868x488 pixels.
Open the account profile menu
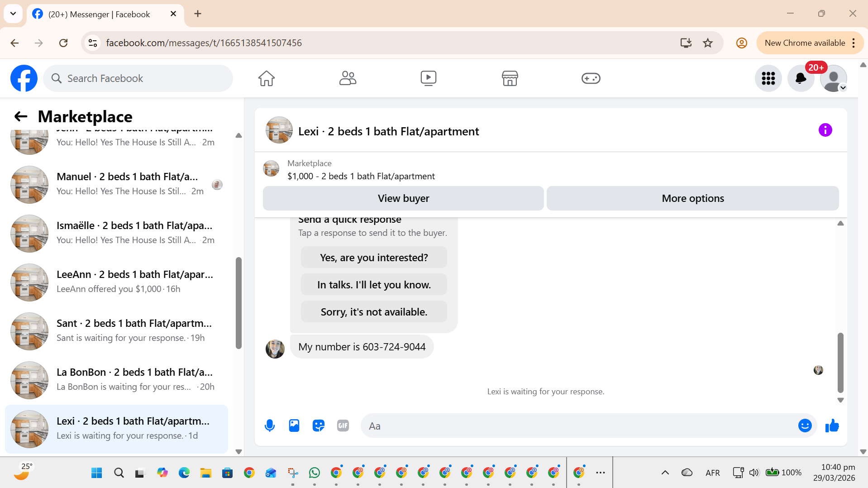tap(834, 78)
